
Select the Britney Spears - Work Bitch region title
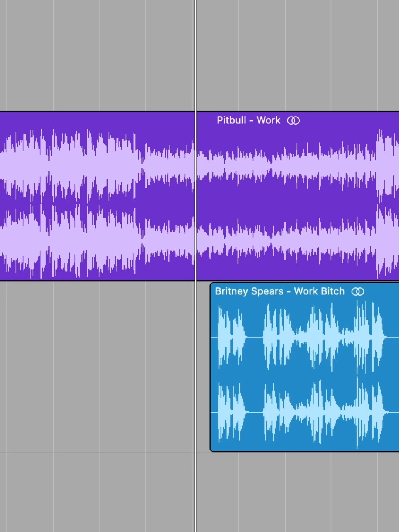pyautogui.click(x=280, y=291)
